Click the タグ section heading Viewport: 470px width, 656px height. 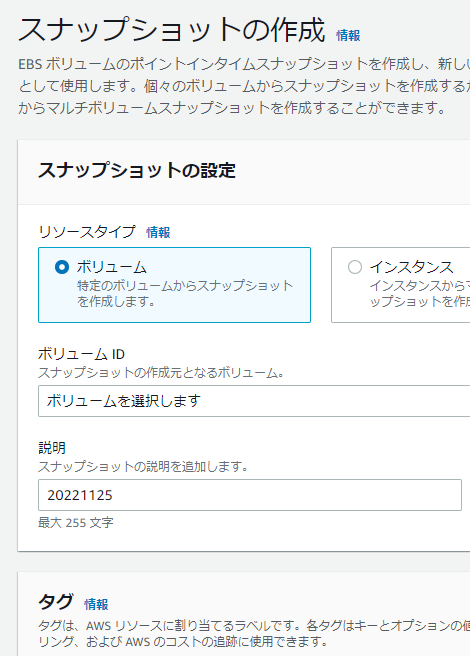point(56,602)
